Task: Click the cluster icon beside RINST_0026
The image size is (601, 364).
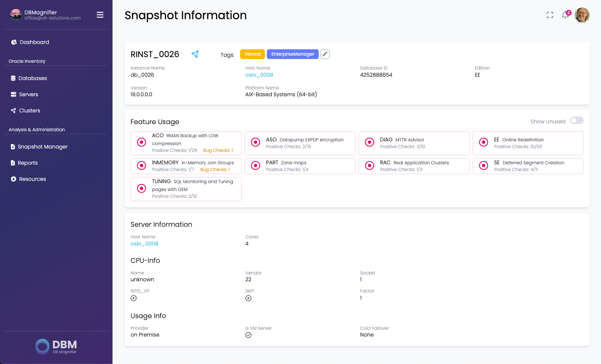Action: click(x=195, y=54)
